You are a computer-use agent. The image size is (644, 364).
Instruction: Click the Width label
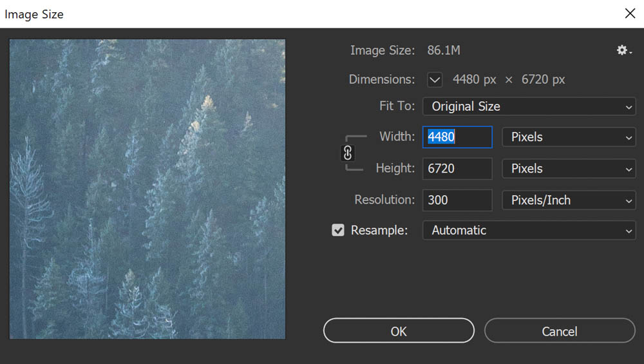(x=397, y=137)
